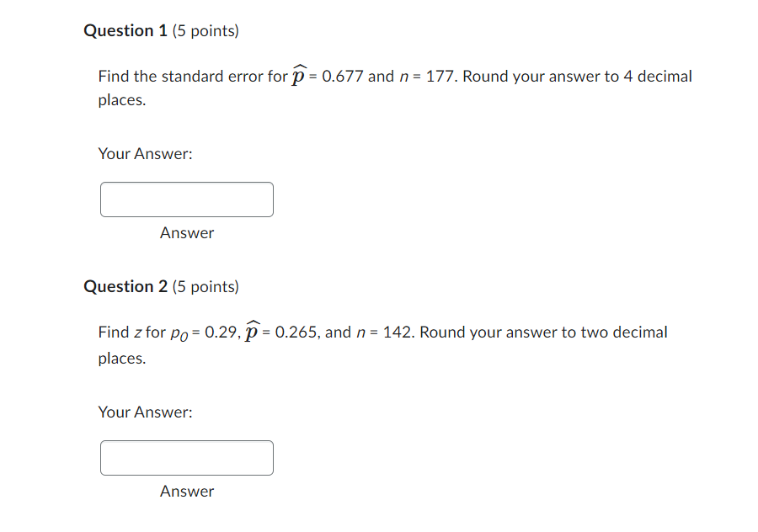
Task: Select the p-hat symbol in Question 1
Action: (299, 74)
